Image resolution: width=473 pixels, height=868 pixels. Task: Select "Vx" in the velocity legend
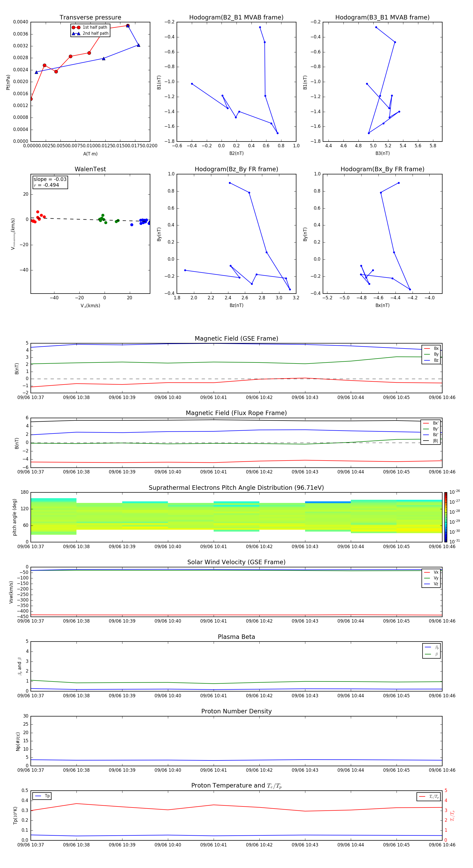click(x=431, y=572)
